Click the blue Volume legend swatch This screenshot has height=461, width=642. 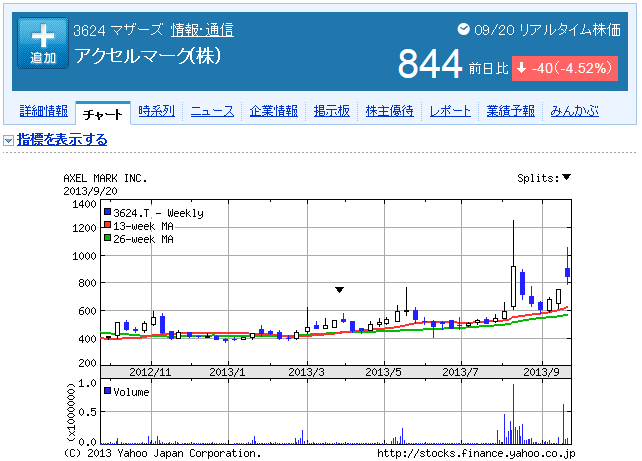108,391
